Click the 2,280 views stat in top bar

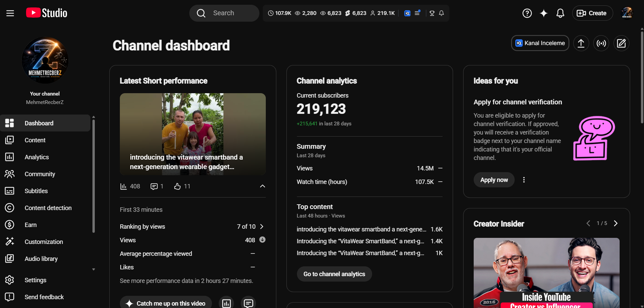point(306,13)
